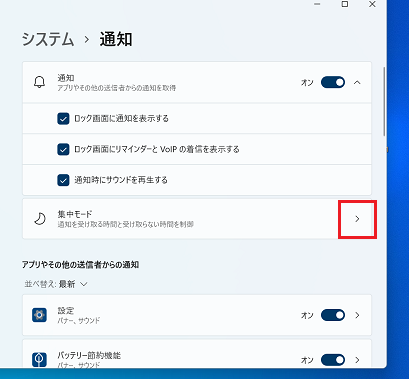Screen dimensions: 409x379
Task: Uncheck ロック画面にリマインダーと VoIP の着信を表示する checkbox
Action: [x=63, y=149]
